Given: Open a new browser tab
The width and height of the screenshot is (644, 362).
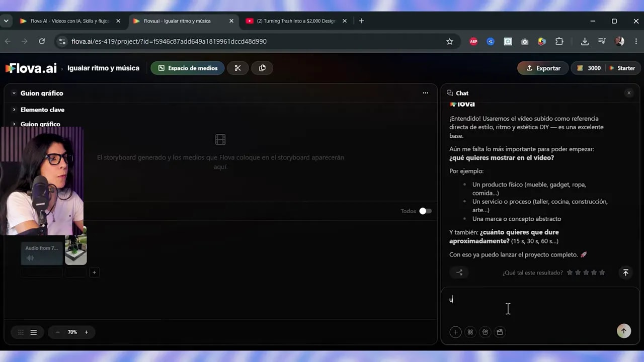Looking at the screenshot, I should tap(361, 21).
